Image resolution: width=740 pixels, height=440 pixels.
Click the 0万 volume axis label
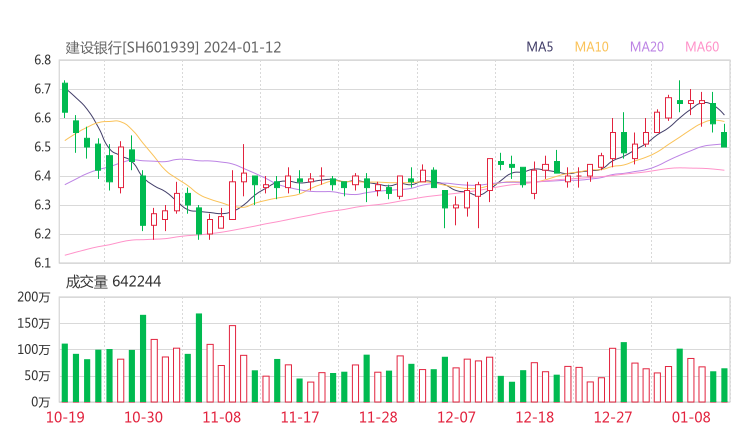41,402
